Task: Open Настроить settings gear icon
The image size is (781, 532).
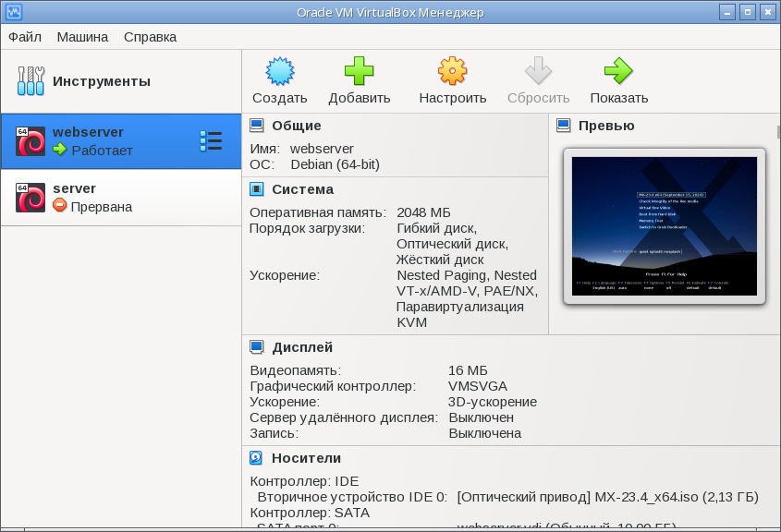Action: click(452, 71)
